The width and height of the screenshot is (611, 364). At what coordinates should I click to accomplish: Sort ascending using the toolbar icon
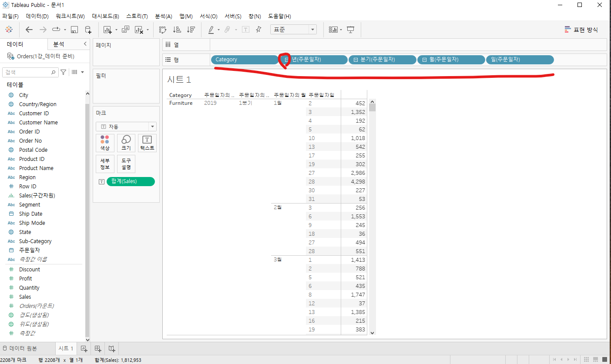[177, 30]
